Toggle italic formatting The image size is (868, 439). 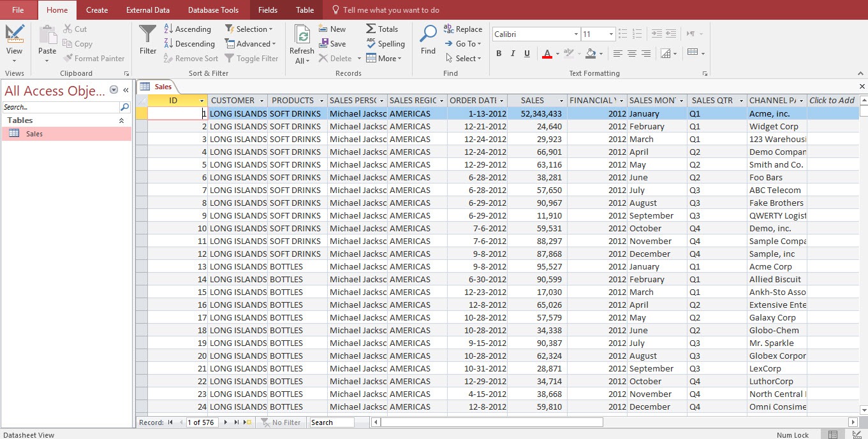513,54
